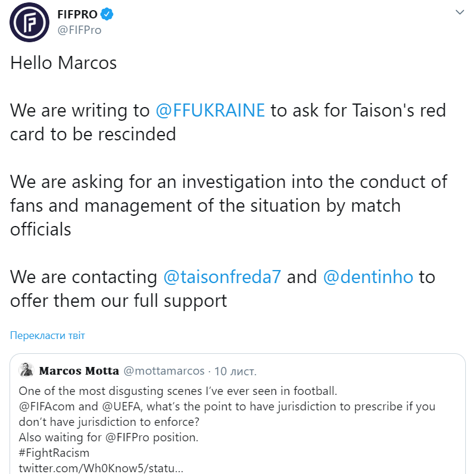
Task: Open the @FFUKRAINE mention
Action: (x=210, y=110)
